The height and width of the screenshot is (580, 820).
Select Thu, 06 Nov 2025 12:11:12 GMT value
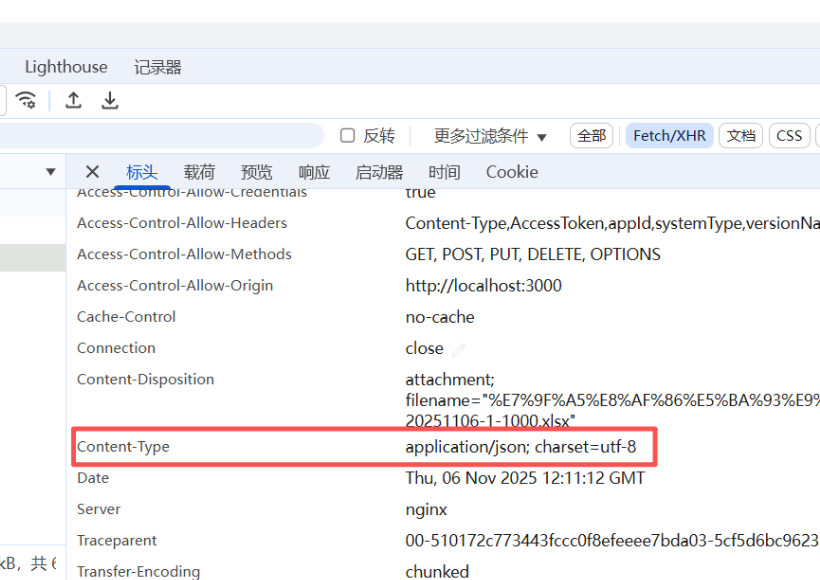point(525,478)
